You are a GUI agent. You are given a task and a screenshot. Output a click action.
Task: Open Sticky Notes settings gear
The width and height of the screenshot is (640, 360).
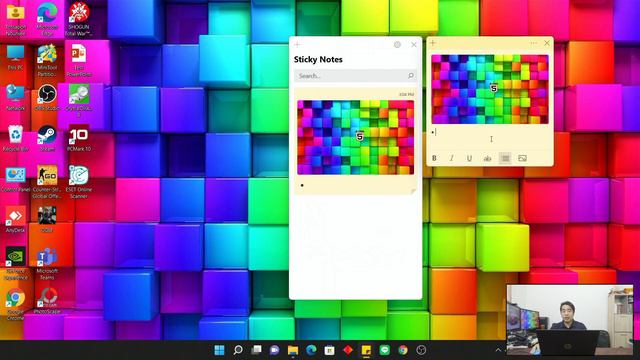[x=397, y=44]
